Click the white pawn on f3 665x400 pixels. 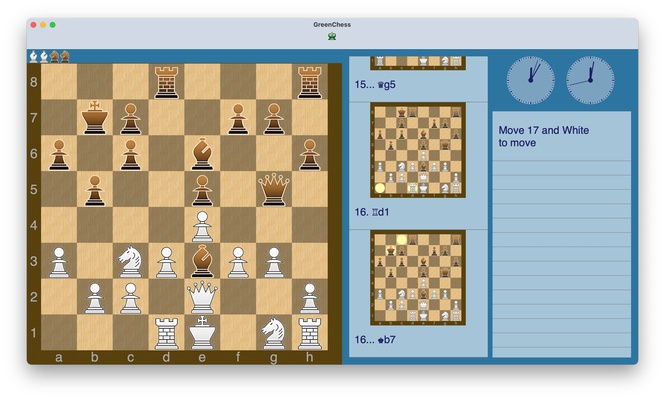(238, 262)
